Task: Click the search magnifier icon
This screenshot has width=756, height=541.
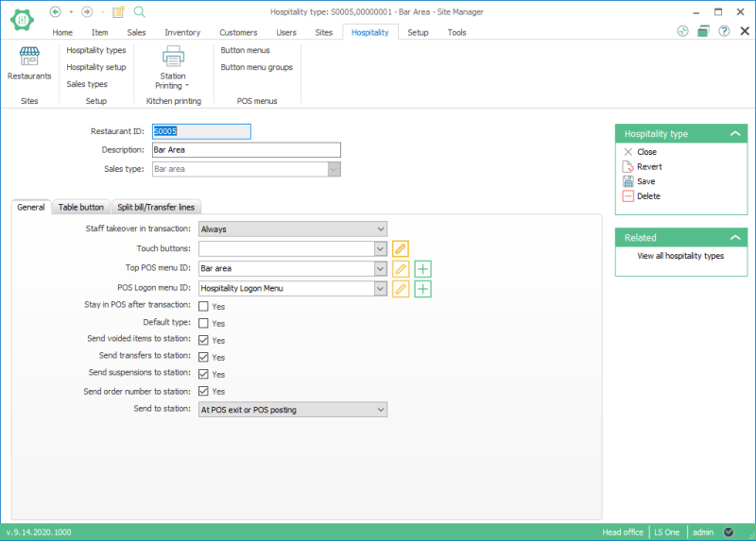Action: tap(139, 11)
